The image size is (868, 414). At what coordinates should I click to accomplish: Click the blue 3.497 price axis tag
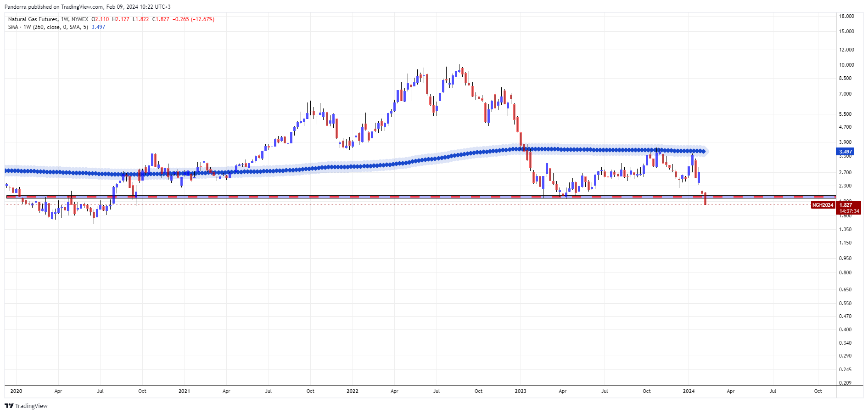[845, 152]
